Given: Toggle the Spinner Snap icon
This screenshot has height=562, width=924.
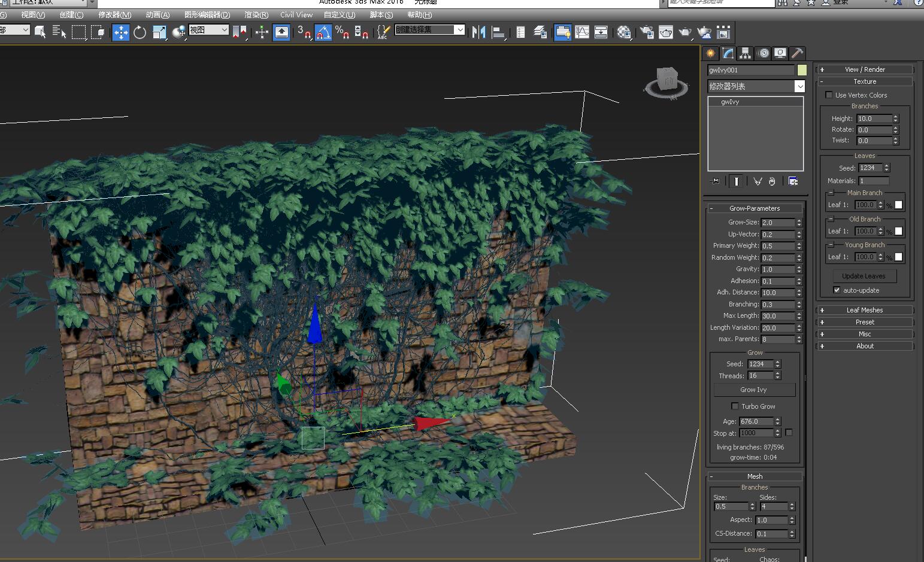Looking at the screenshot, I should coord(362,32).
